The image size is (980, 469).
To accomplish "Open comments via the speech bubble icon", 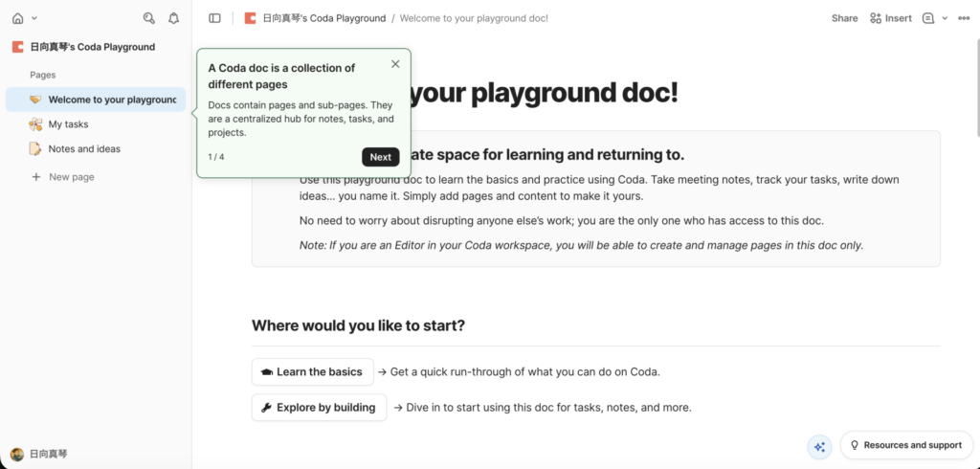I will (x=927, y=18).
